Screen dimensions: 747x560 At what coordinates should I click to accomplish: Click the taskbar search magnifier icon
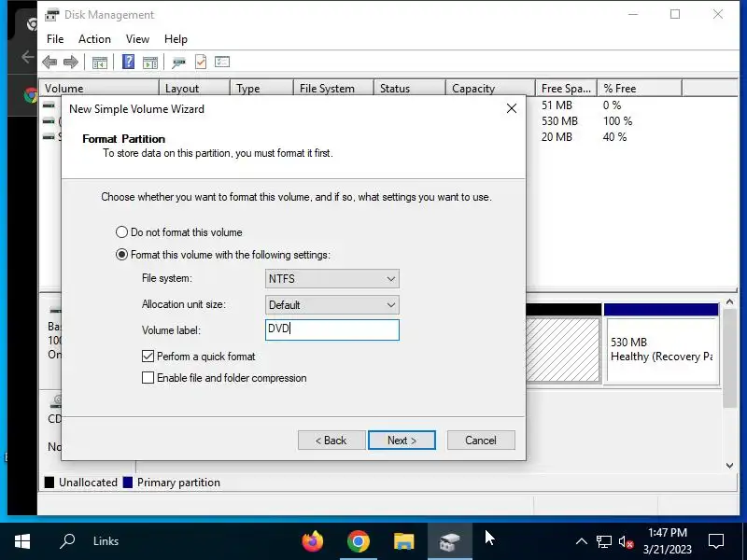tap(67, 541)
